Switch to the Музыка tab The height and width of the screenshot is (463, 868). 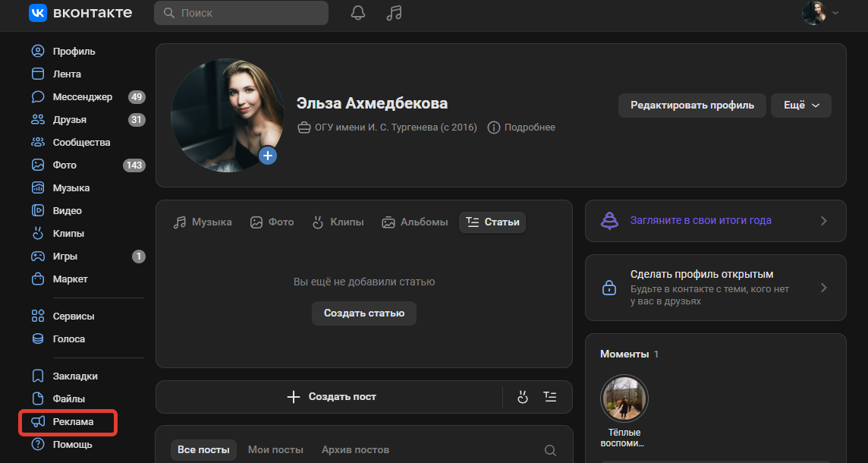pos(203,222)
